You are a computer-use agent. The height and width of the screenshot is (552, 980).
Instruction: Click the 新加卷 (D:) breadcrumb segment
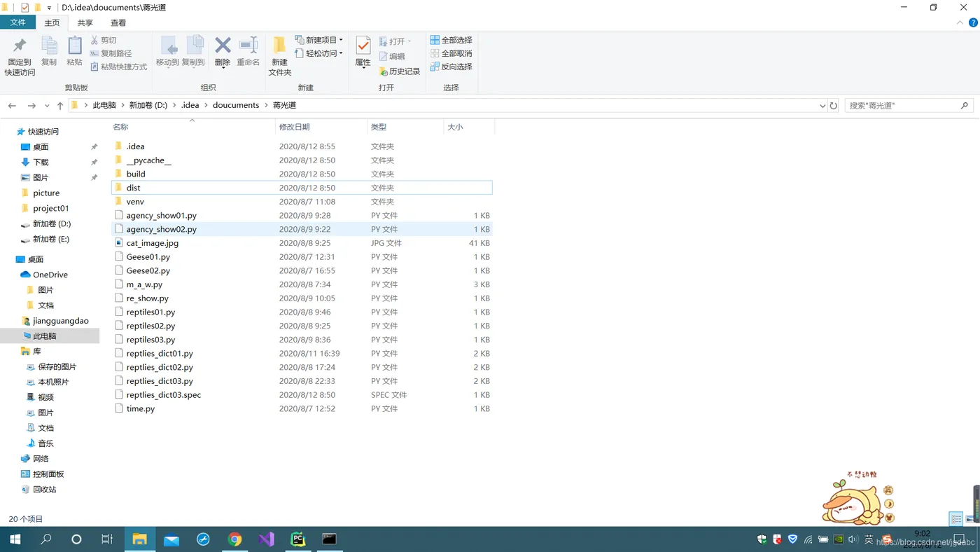pos(148,105)
